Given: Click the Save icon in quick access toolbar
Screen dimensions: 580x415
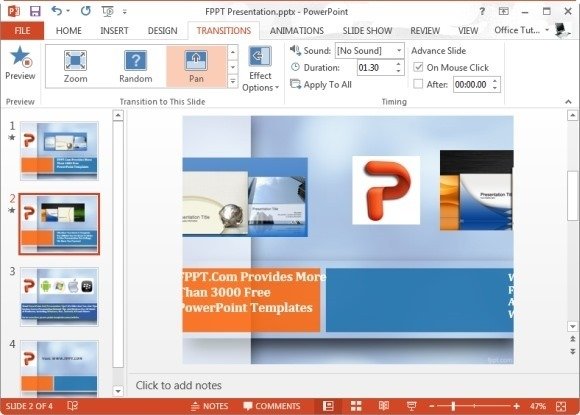Looking at the screenshot, I should pos(35,11).
